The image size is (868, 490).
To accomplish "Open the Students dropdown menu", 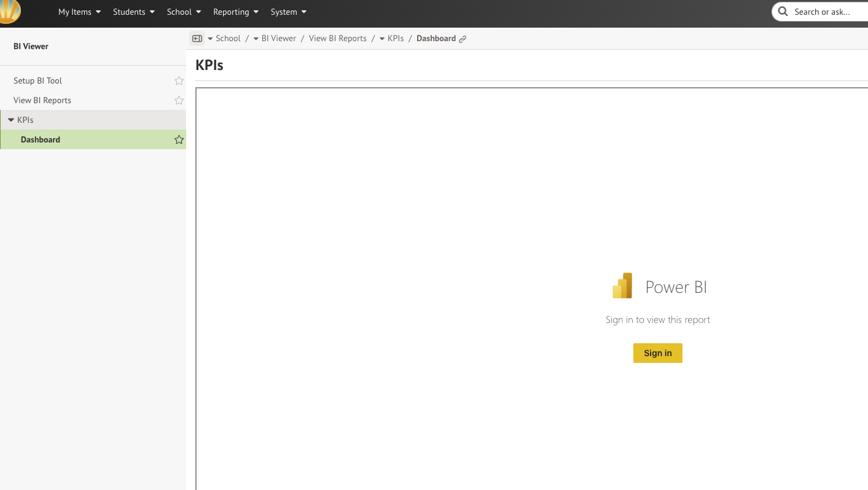I will click(x=133, y=12).
